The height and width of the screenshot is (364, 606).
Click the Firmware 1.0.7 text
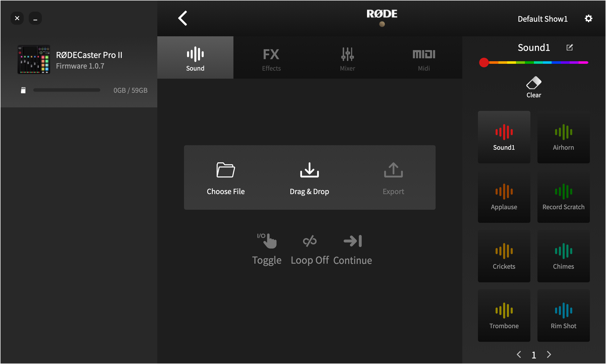[x=80, y=66]
